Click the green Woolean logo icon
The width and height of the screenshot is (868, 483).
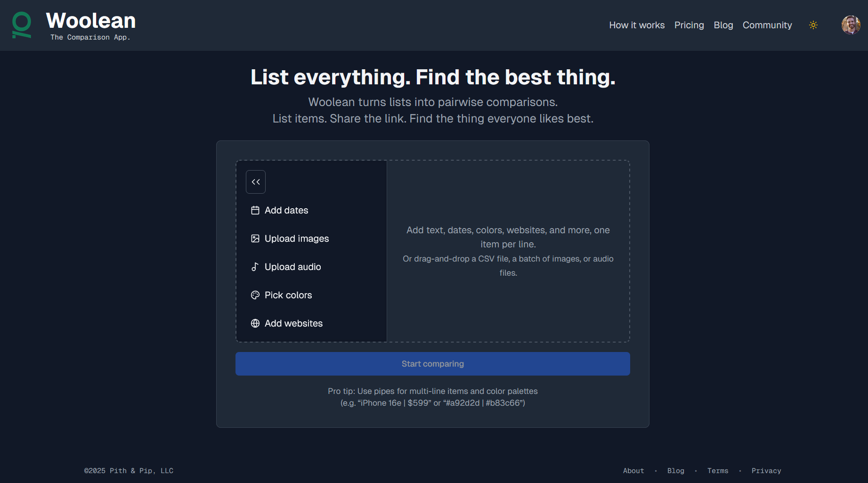tap(22, 25)
